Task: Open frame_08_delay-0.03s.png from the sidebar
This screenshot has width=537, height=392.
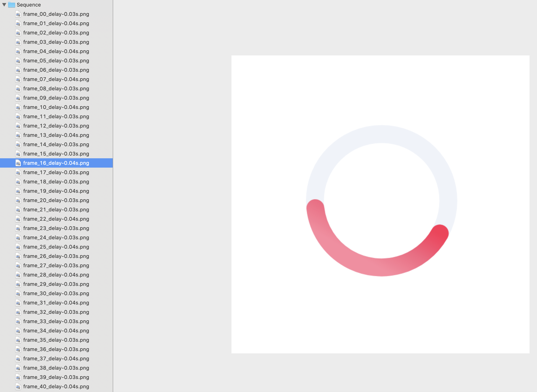Action: (x=56, y=88)
